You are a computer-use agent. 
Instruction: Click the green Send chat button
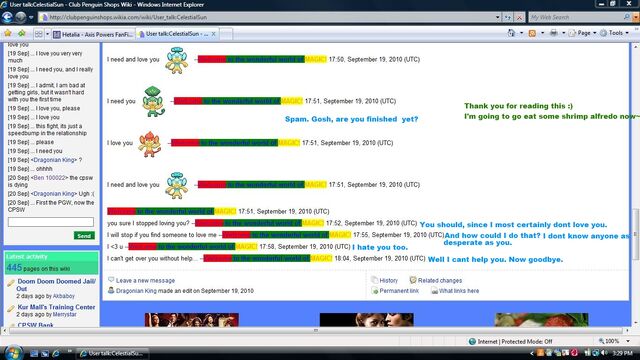[84, 236]
